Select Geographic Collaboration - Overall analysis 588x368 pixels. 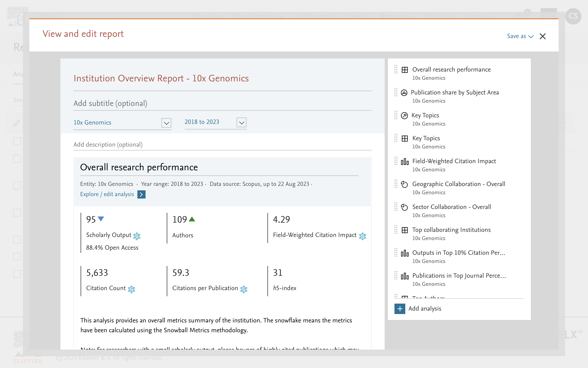pyautogui.click(x=459, y=184)
